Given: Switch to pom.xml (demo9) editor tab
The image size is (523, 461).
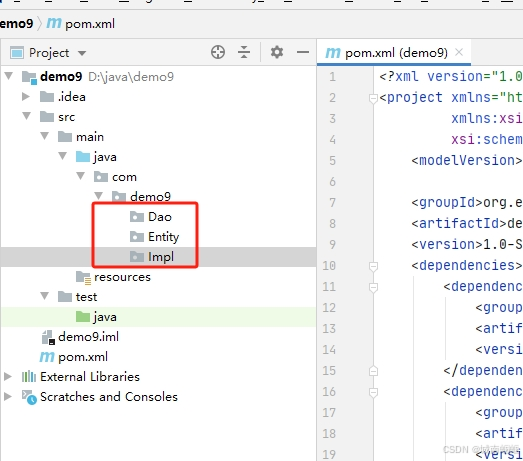Looking at the screenshot, I should click(x=386, y=53).
